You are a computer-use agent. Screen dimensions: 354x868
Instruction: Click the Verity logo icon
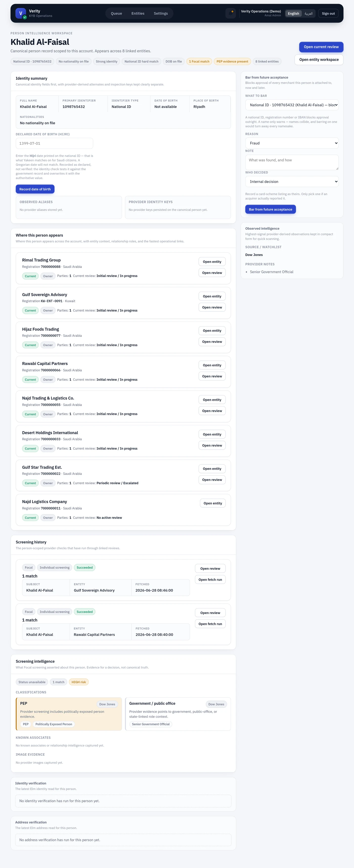point(21,13)
